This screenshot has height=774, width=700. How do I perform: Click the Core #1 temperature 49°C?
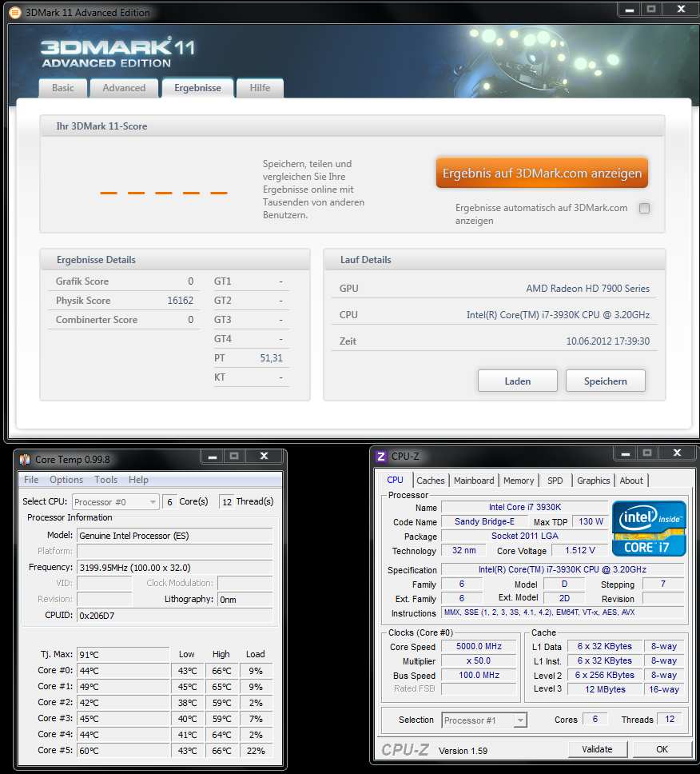tap(123, 687)
